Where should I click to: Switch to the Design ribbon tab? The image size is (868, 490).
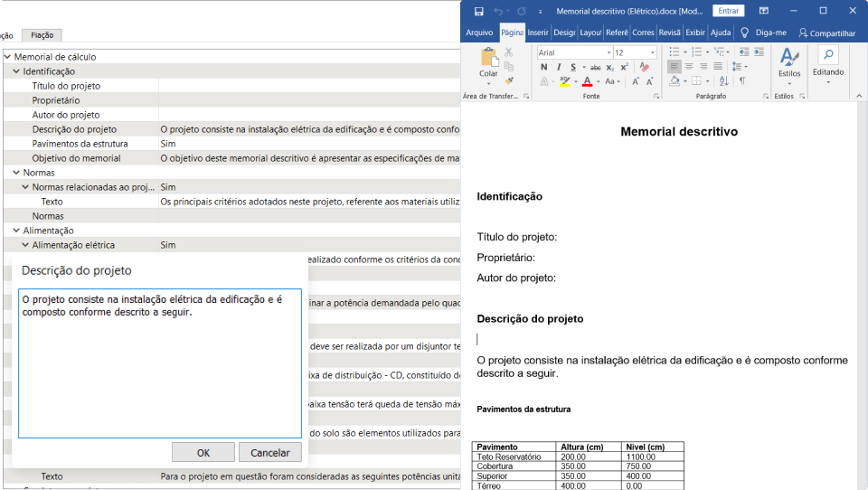click(564, 33)
